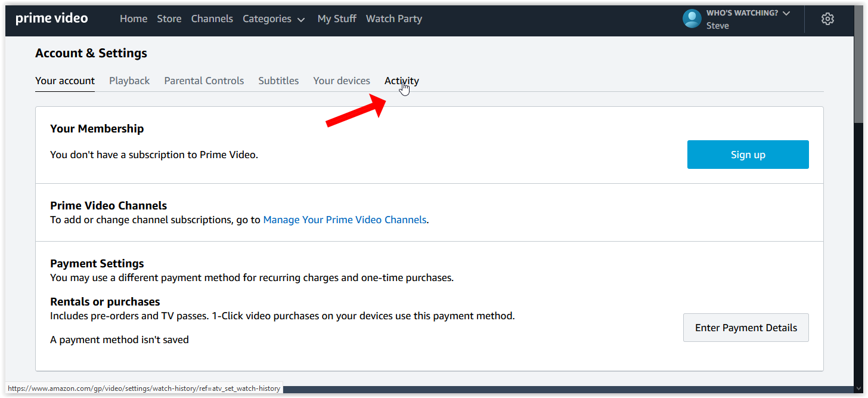This screenshot has height=398, width=868.
Task: Switch to the Playback tab
Action: 129,81
